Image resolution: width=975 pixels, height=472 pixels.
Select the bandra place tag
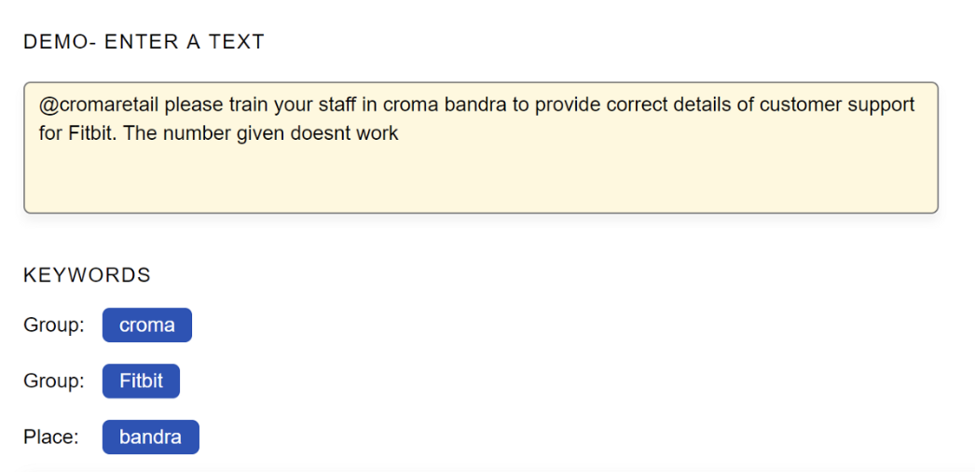click(x=150, y=437)
